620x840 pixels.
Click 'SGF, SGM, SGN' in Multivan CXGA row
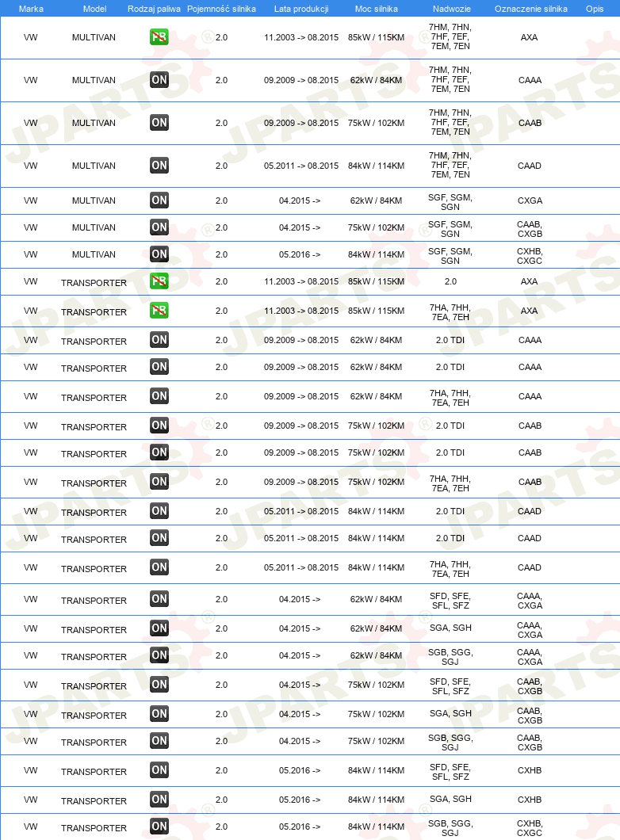tap(450, 202)
